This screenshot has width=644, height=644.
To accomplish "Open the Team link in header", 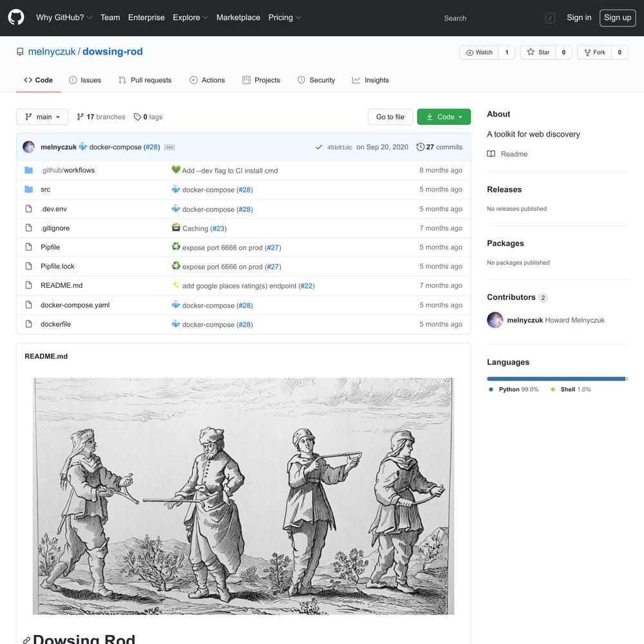I will 110,17.
